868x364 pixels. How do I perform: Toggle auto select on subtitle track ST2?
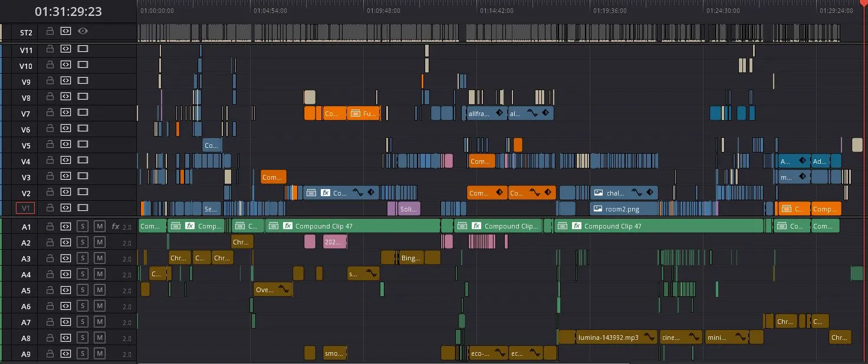coord(65,31)
